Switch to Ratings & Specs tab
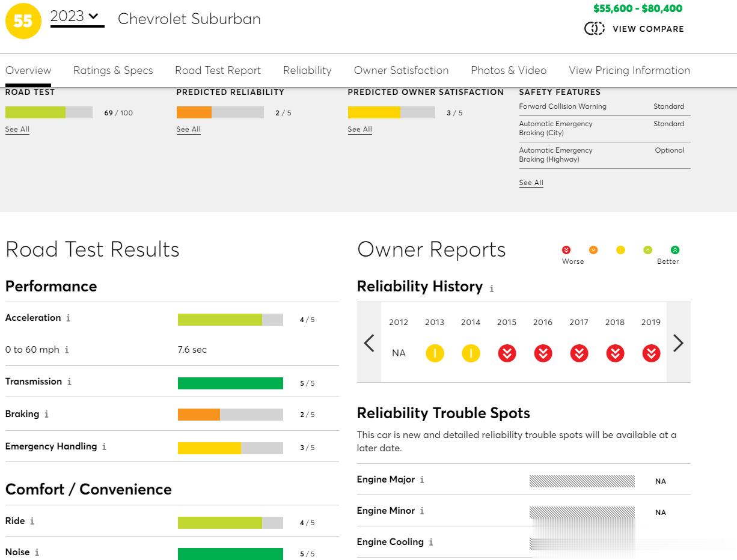Screen dimensions: 737x560 click(x=113, y=70)
